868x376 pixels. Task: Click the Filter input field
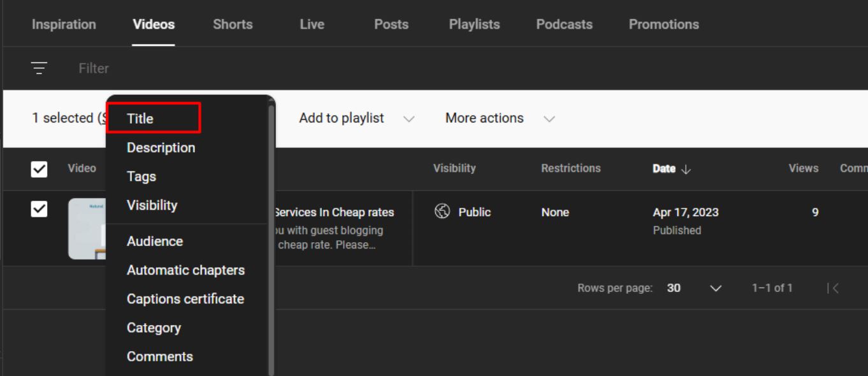click(x=94, y=68)
